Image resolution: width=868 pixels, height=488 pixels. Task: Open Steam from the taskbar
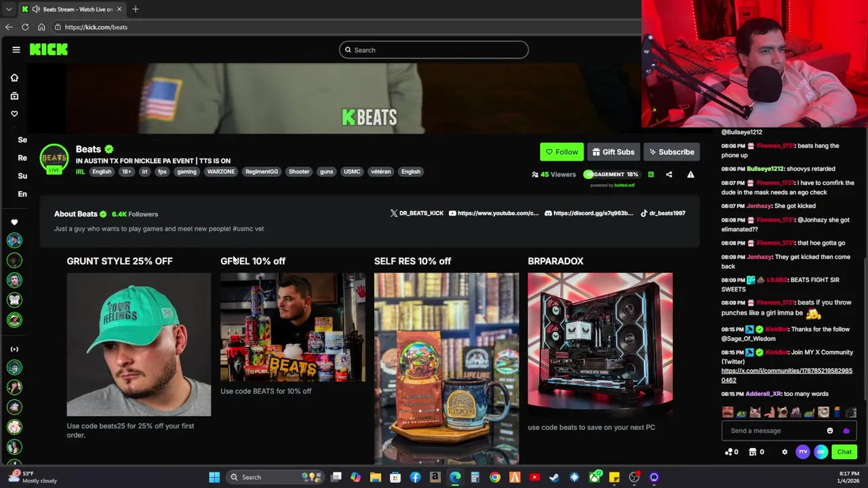point(554,477)
